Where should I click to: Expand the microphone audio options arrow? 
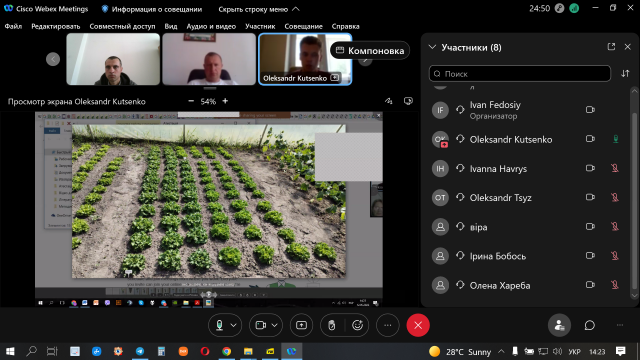click(233, 325)
